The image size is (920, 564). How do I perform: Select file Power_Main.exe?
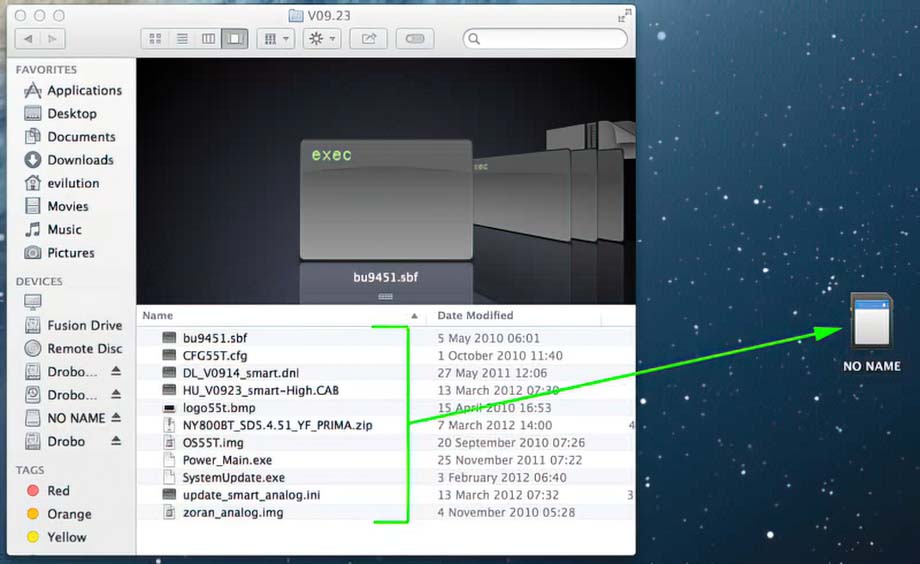pyautogui.click(x=227, y=460)
